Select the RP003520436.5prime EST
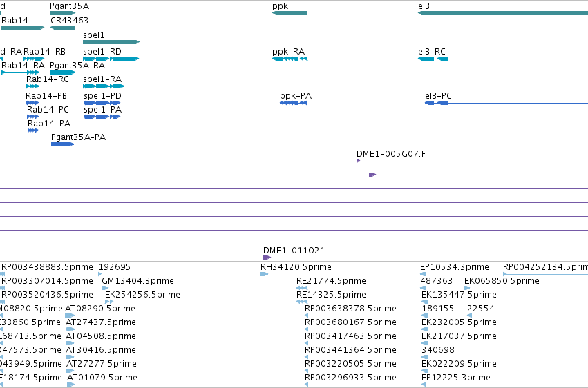This screenshot has width=588, height=388. (2, 302)
